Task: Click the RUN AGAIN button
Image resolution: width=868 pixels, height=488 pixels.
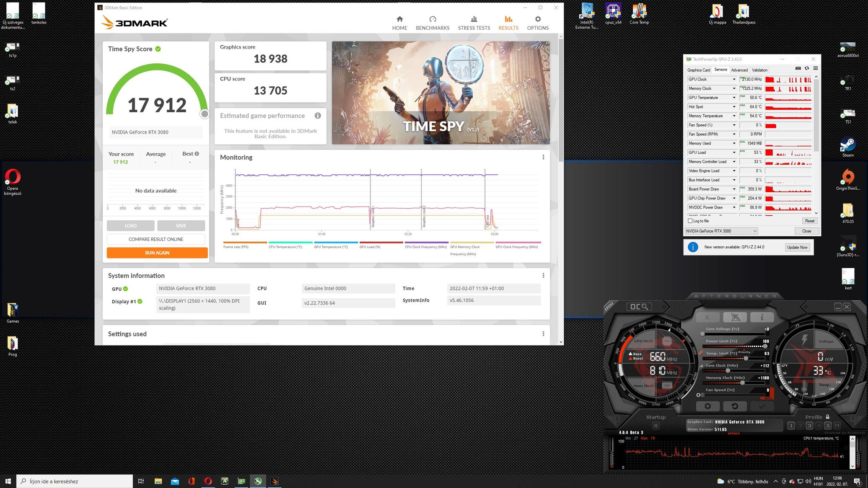Action: [x=157, y=253]
